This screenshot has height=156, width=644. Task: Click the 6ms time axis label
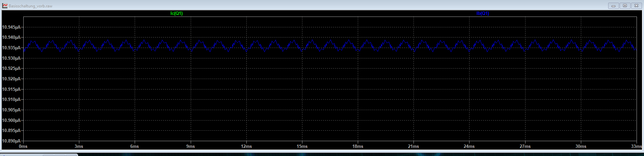tap(135, 147)
